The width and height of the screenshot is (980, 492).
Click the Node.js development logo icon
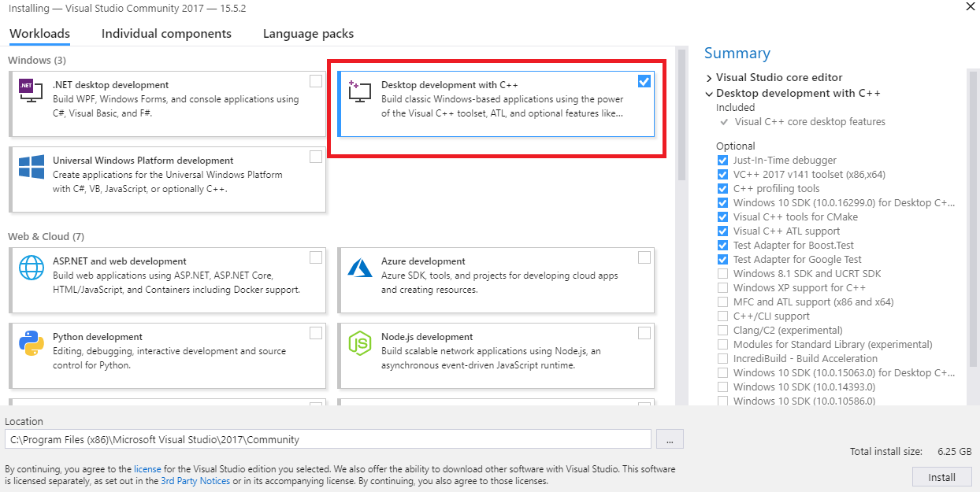coord(360,344)
